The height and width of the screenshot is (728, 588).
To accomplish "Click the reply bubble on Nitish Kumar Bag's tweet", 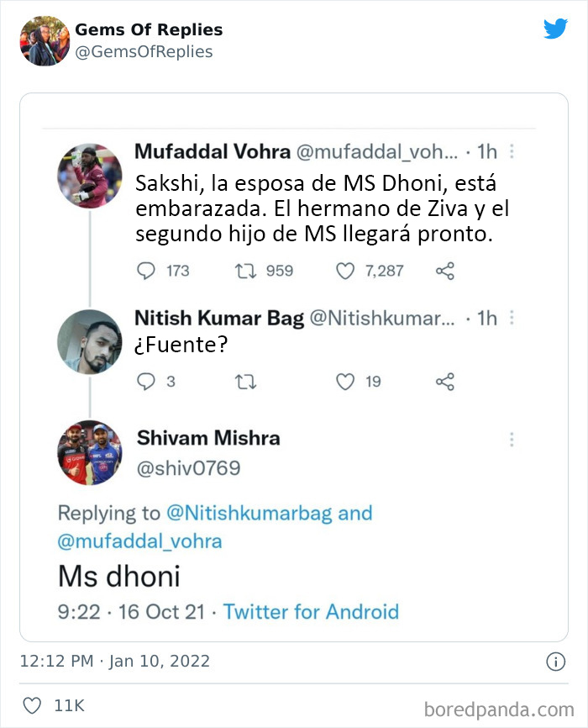I will coord(147,381).
